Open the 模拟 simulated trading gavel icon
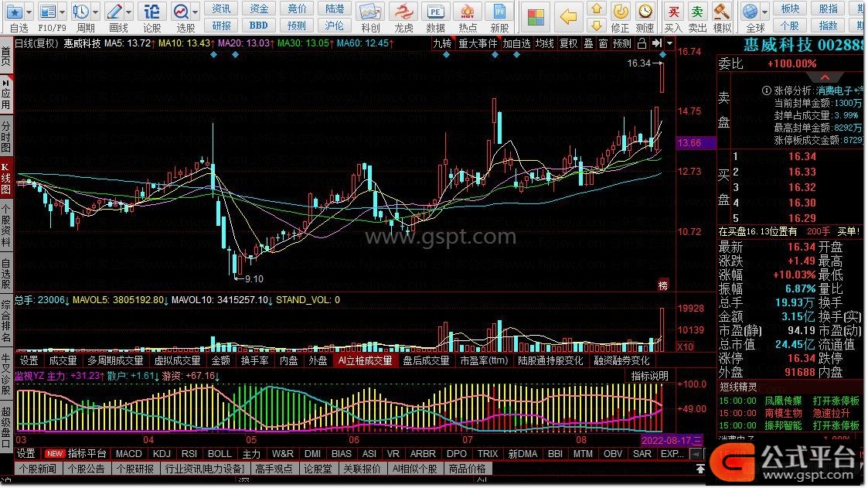This screenshot has height=488, width=868. coord(721,12)
